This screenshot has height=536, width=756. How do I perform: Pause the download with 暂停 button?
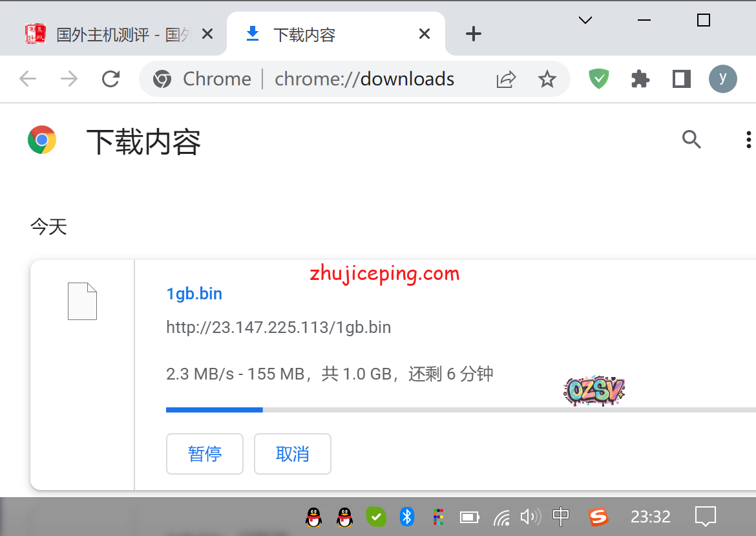click(205, 454)
